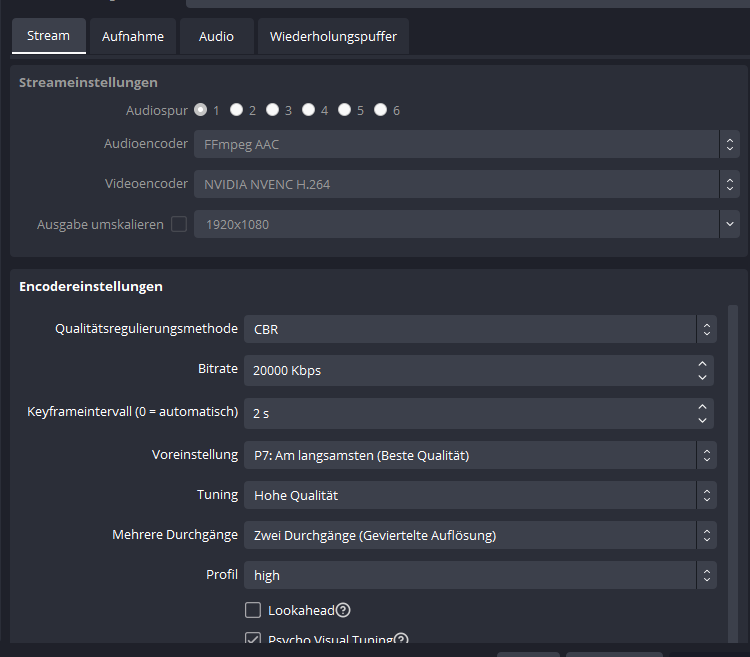
Task: Open the Mehrere Durchgänge dropdown
Action: tap(480, 535)
